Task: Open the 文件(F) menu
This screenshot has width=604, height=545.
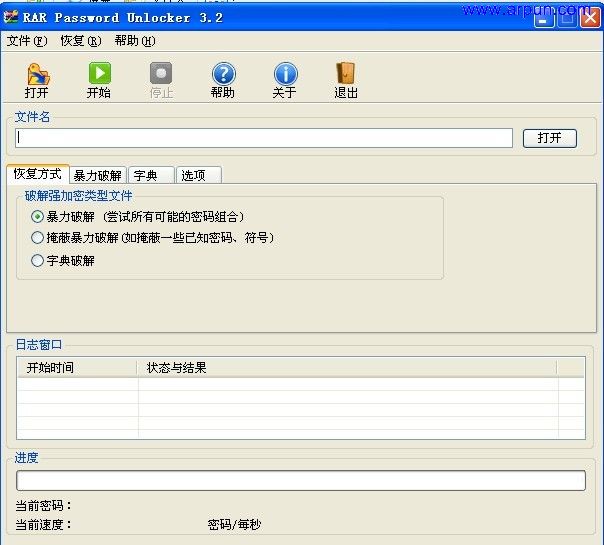Action: (x=27, y=41)
